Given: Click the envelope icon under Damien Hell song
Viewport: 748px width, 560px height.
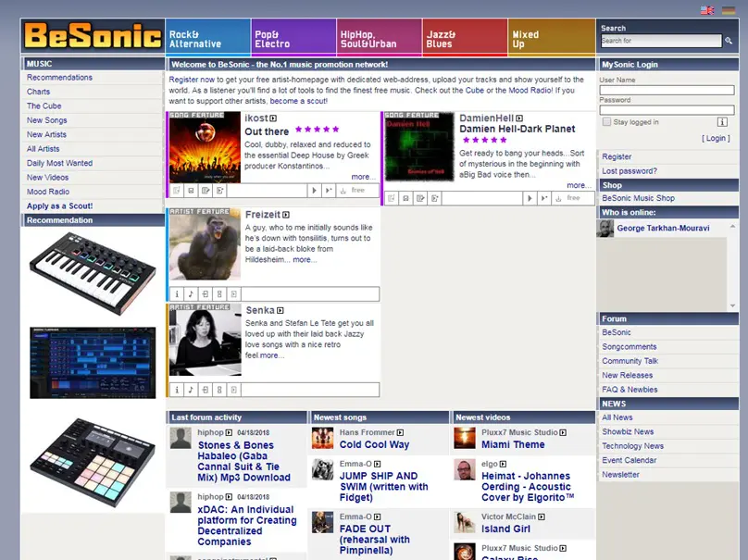Looking at the screenshot, I should 406,198.
